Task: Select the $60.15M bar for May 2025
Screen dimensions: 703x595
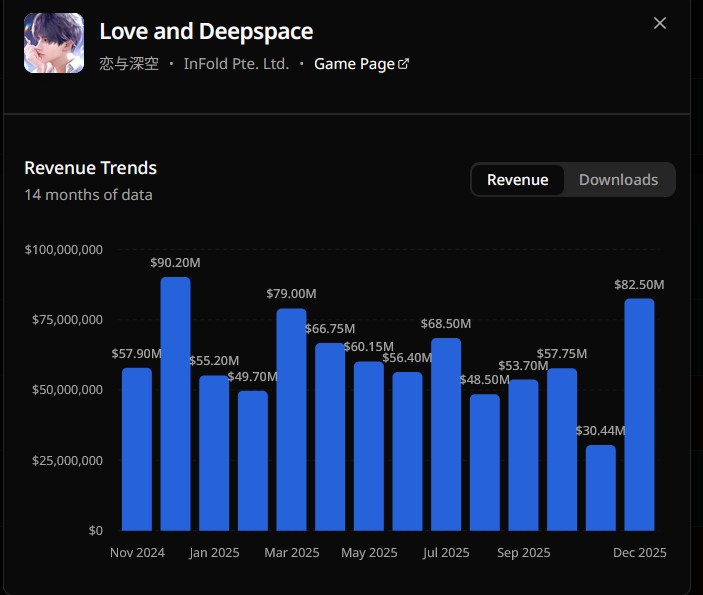Action: 369,446
